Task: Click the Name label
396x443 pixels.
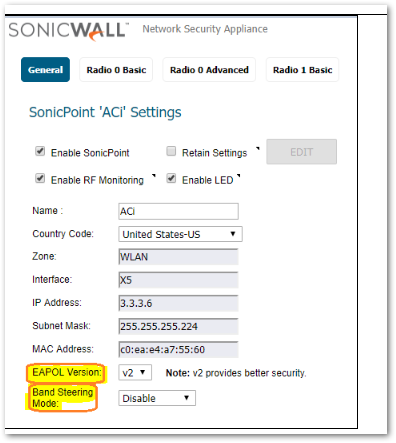Action: coord(48,211)
